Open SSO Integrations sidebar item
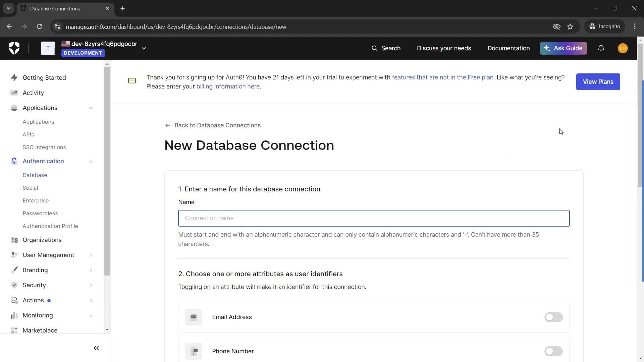 pos(44,147)
